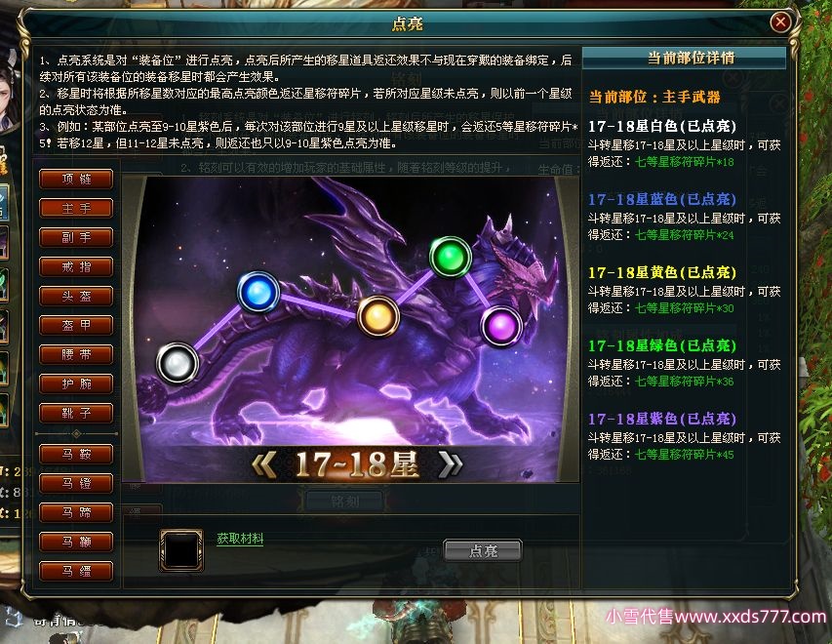Select the 头盔 slot
The height and width of the screenshot is (644, 832).
click(76, 296)
